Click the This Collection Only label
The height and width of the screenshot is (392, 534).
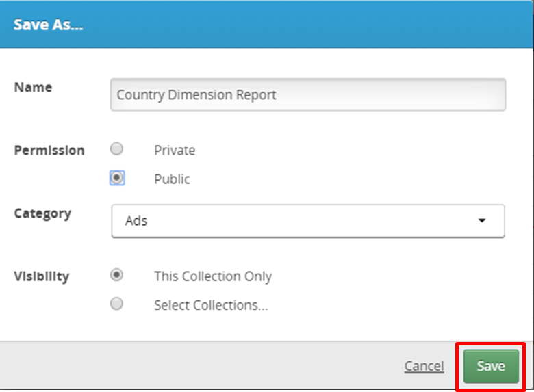pyautogui.click(x=213, y=276)
